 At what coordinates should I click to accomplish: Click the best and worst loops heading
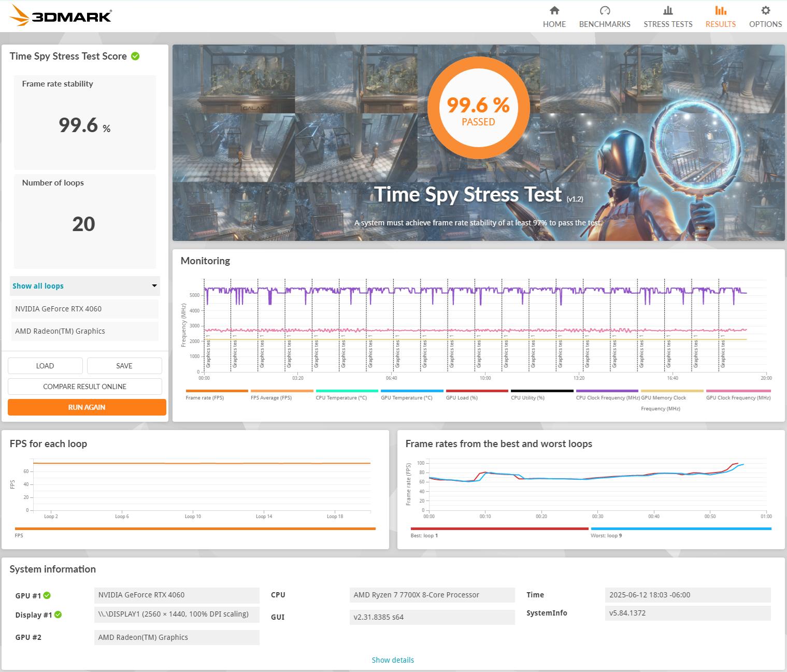pos(498,444)
